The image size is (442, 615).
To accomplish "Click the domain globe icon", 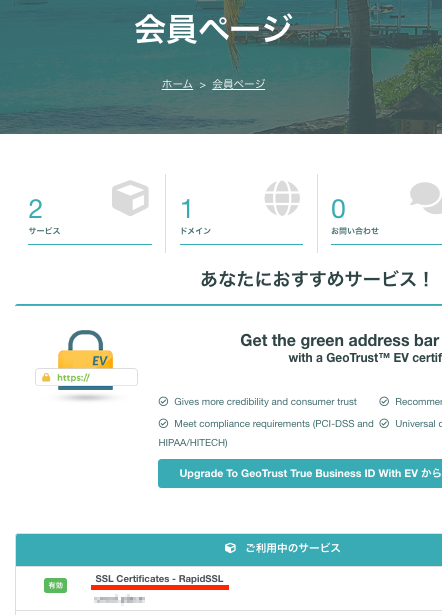I will 282,198.
